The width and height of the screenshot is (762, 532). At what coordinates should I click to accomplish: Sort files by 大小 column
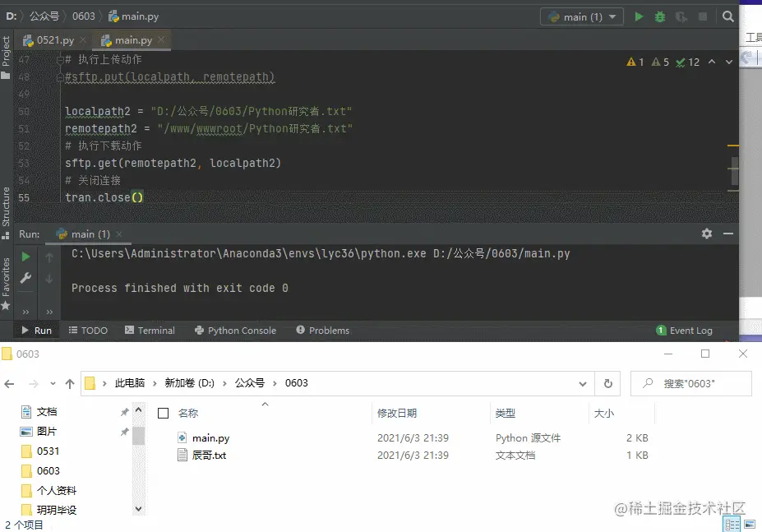[x=604, y=414]
